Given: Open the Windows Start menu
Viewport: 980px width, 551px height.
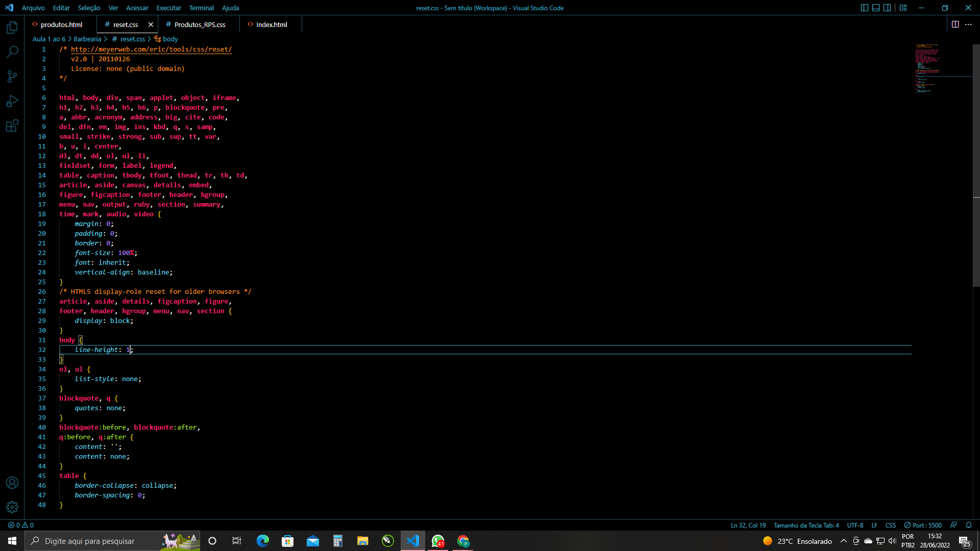Looking at the screenshot, I should pos(12,541).
